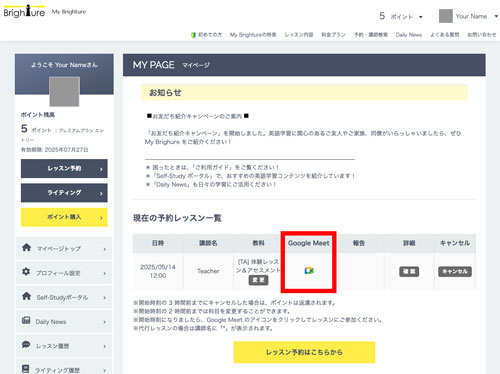Click the 2025/05/14 12:00 date cell
500x374 pixels.
[158, 271]
